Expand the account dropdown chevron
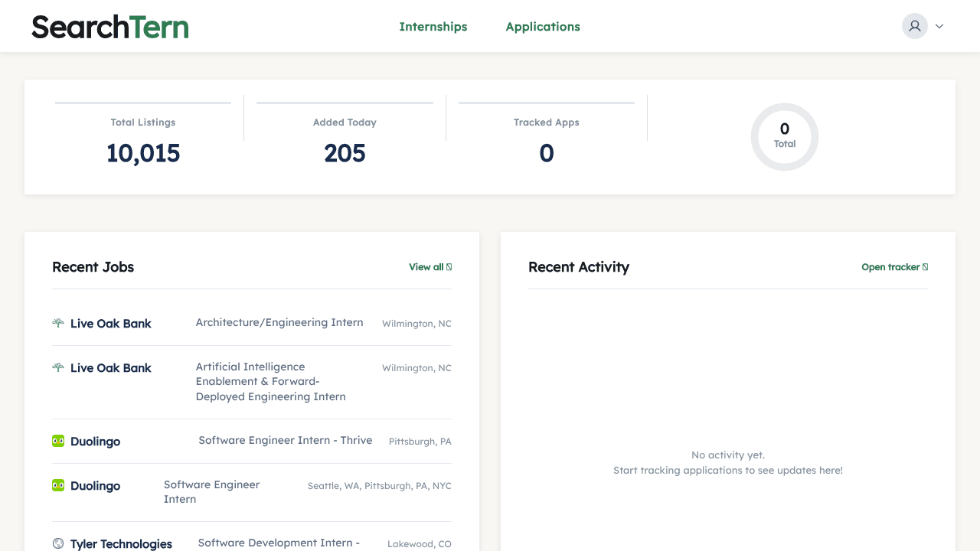The height and width of the screenshot is (551, 980). [x=939, y=26]
